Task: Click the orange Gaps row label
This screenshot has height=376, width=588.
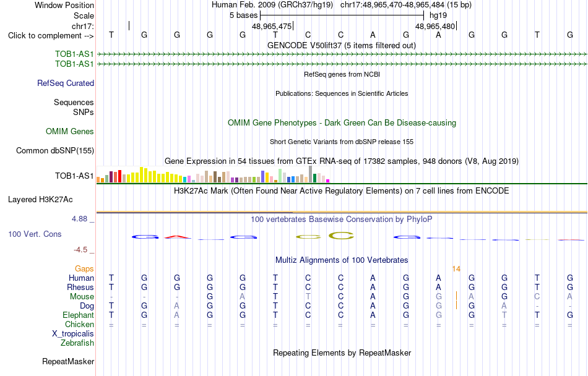Action: pyautogui.click(x=84, y=268)
